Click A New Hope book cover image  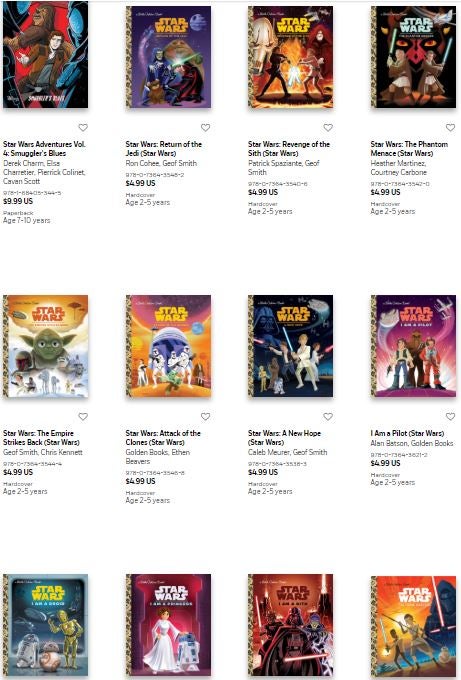click(291, 346)
